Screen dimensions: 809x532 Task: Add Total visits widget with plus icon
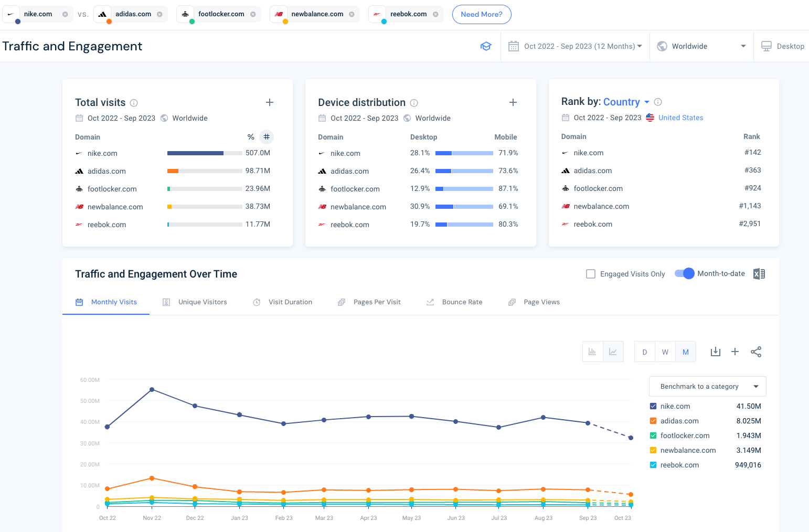tap(270, 102)
